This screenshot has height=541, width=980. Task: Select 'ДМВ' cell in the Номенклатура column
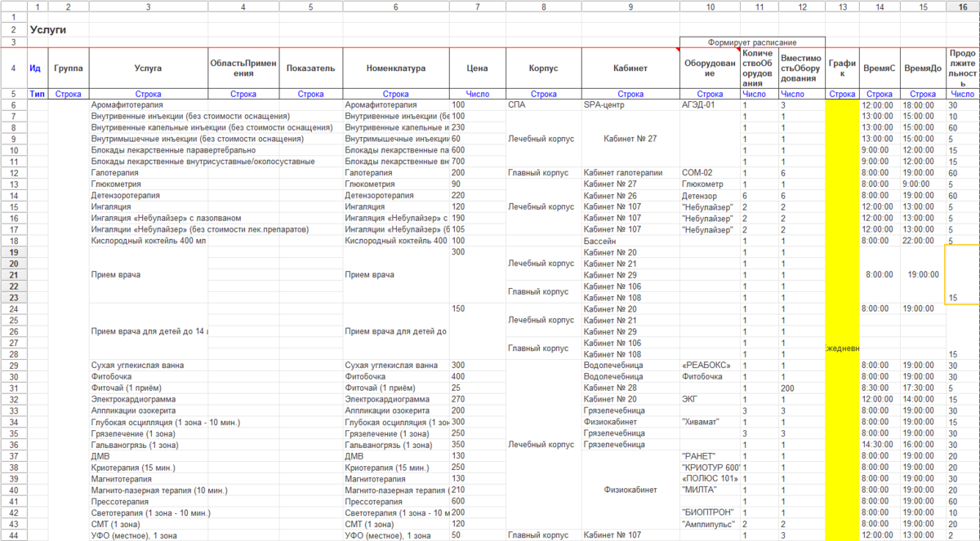coord(396,456)
